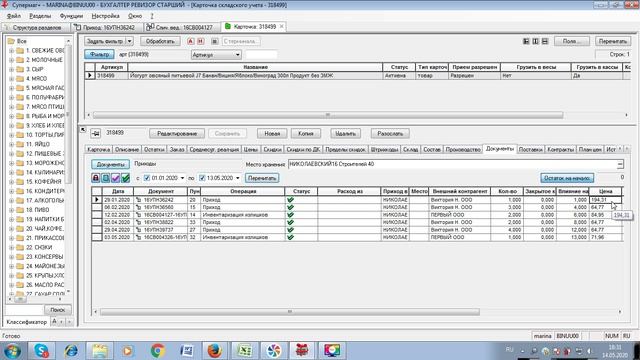Open the Разделы menu
Screen dimensions: 640x360
pos(40,16)
